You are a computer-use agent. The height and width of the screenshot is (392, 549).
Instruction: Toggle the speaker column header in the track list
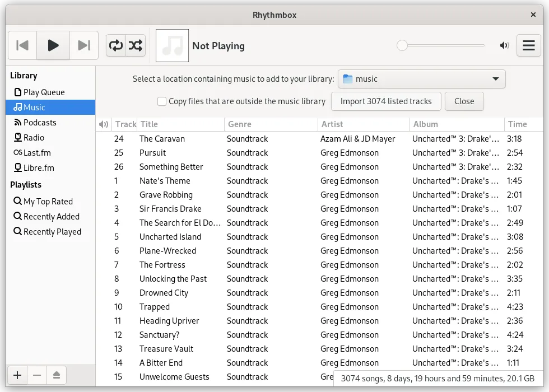[104, 124]
